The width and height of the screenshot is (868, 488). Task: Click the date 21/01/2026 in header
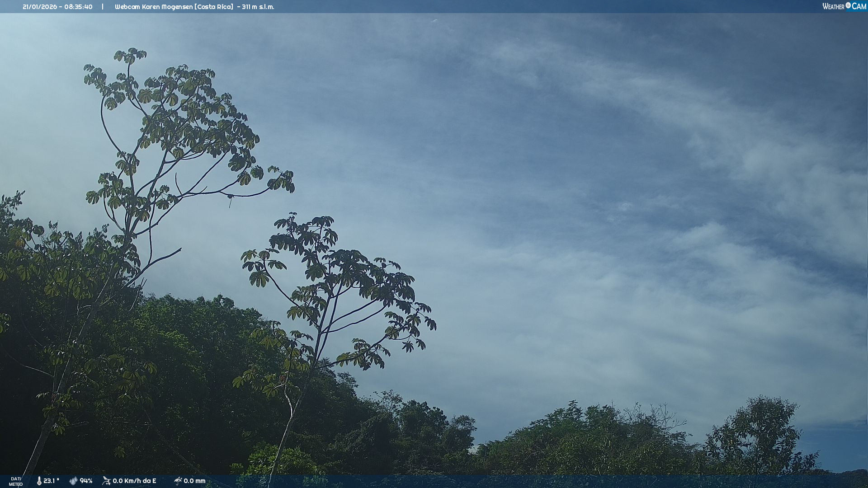pyautogui.click(x=39, y=7)
